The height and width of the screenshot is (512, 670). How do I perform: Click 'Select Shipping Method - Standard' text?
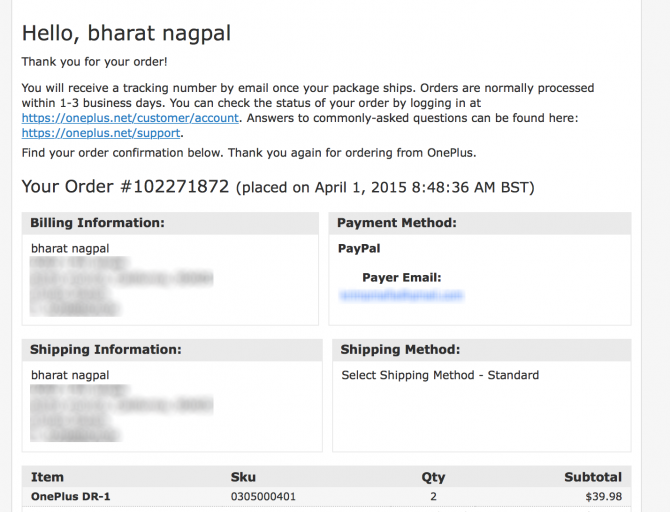coord(440,375)
